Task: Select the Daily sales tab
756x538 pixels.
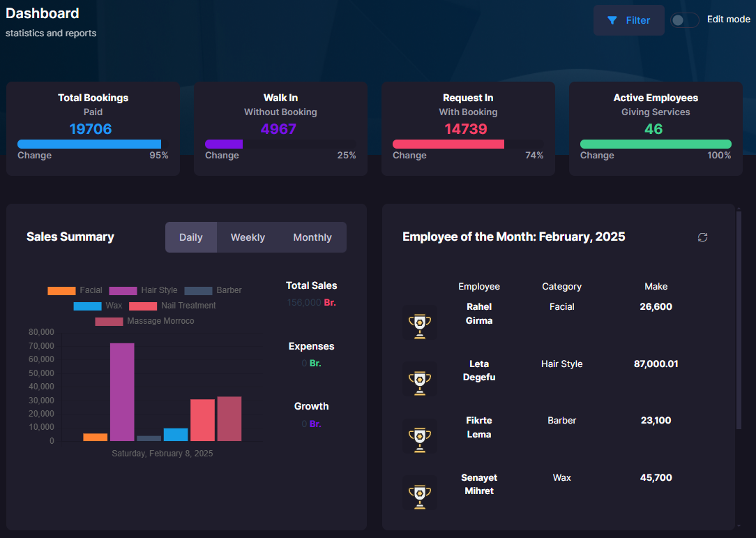Action: click(x=190, y=237)
